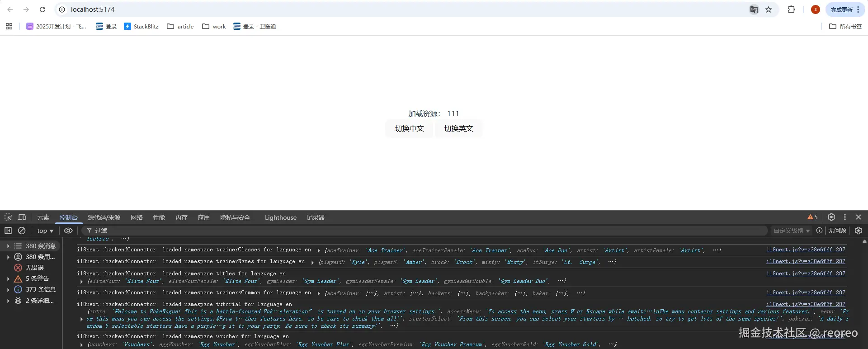Expand trainerNames object in console
868x349 pixels.
[312, 262]
